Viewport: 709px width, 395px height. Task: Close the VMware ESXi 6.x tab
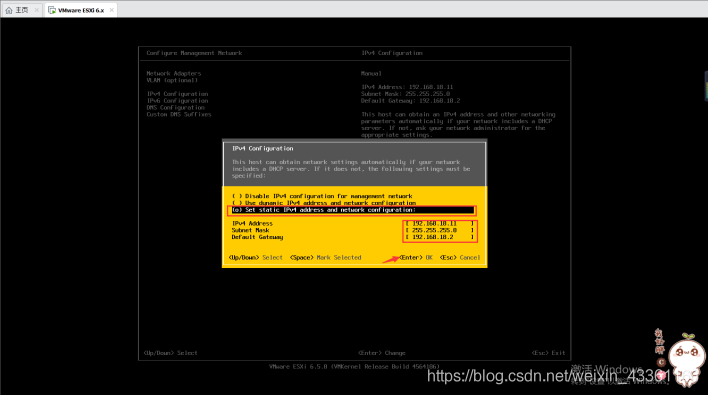[112, 10]
